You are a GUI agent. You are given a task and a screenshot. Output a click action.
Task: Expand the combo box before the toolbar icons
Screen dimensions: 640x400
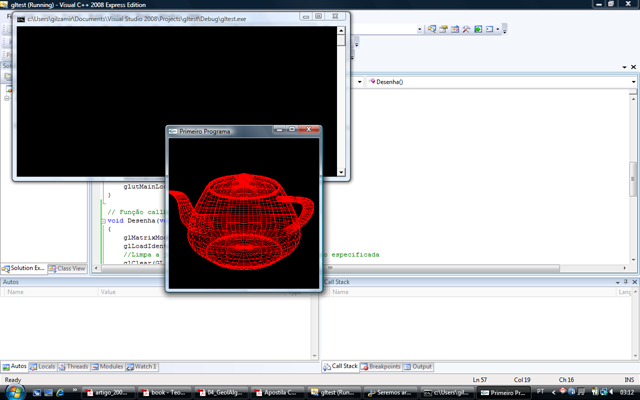420,29
